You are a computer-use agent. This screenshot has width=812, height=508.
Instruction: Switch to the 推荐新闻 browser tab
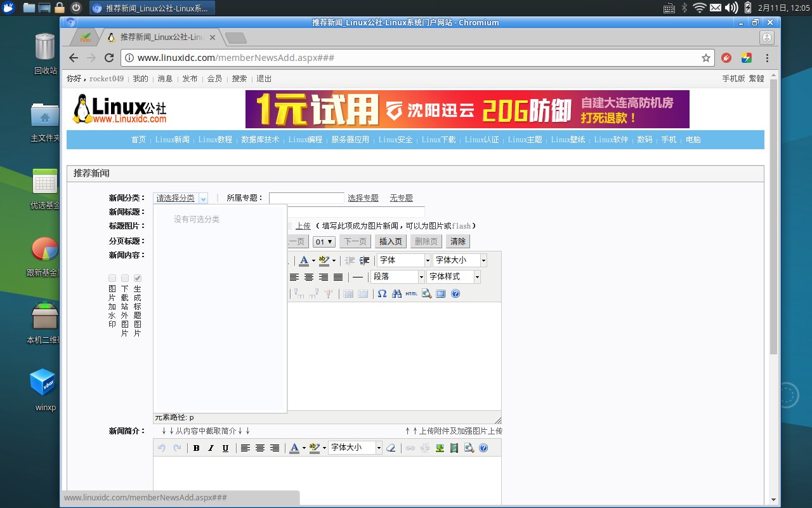click(161, 37)
